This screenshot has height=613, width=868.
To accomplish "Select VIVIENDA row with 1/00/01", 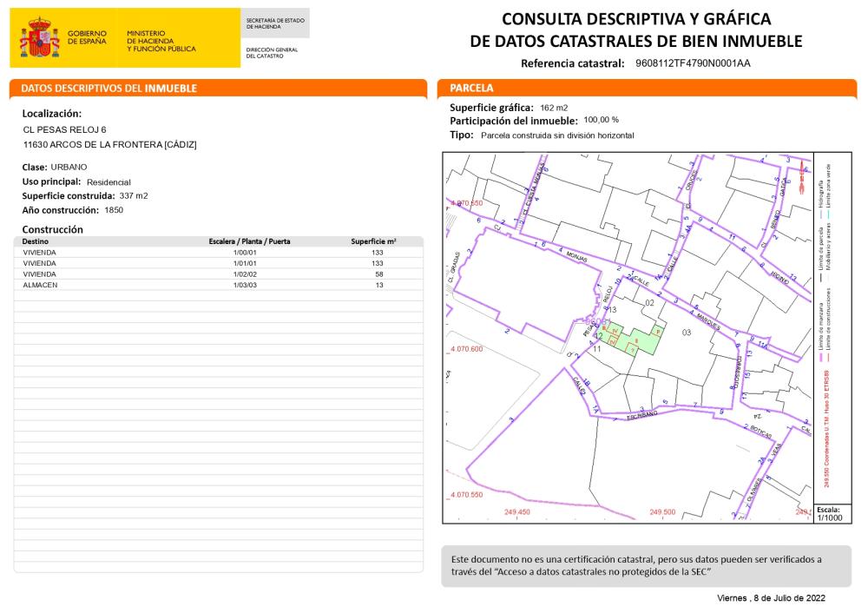I will (x=219, y=253).
